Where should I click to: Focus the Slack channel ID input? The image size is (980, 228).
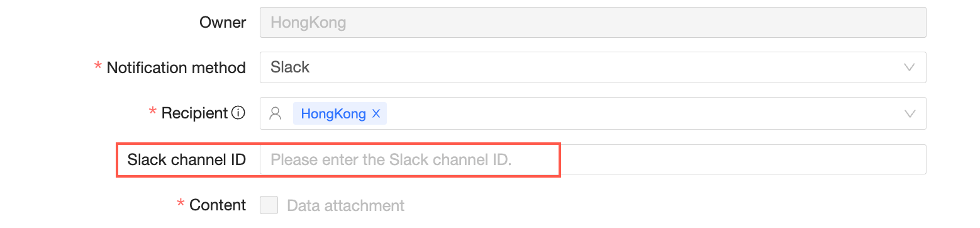(593, 159)
